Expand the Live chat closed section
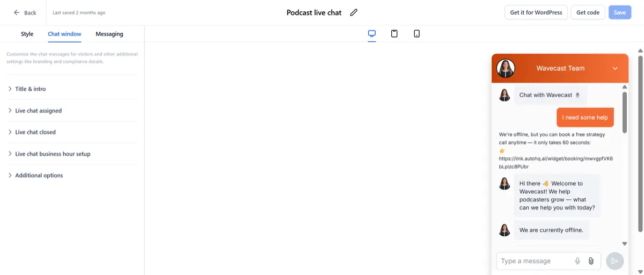 [x=72, y=132]
